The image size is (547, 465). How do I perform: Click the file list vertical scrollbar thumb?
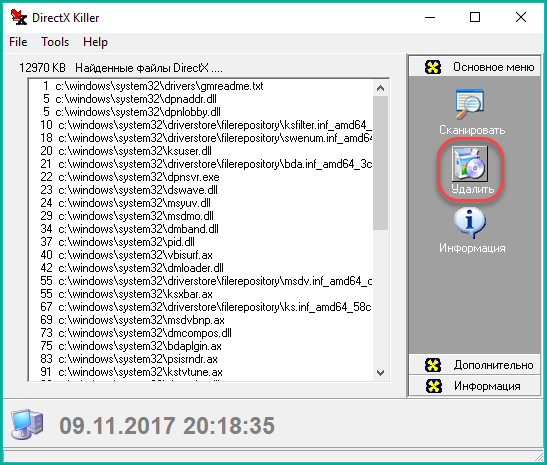pyautogui.click(x=381, y=163)
